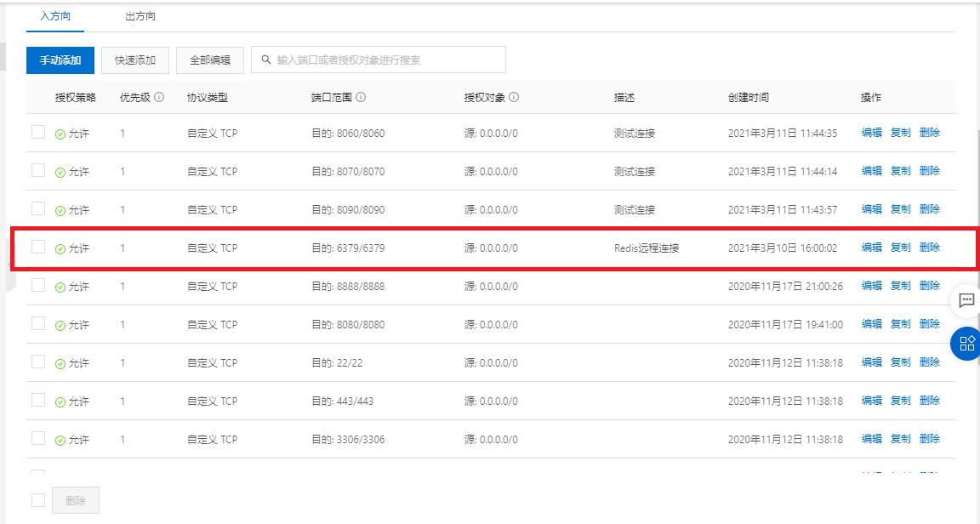Screen dimensions: 980x524
Task: Click the info icon beside 优先级
Action: click(159, 97)
